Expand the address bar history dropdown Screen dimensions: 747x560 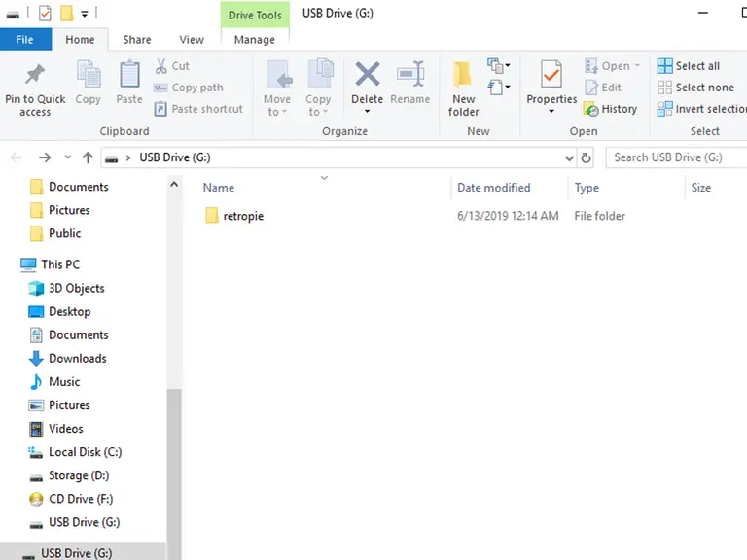(x=569, y=157)
